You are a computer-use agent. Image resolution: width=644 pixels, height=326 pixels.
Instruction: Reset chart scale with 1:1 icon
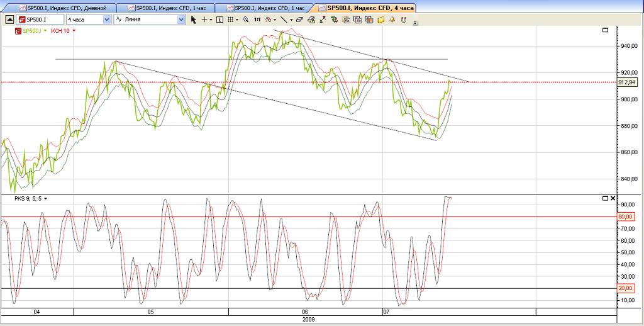click(x=257, y=20)
